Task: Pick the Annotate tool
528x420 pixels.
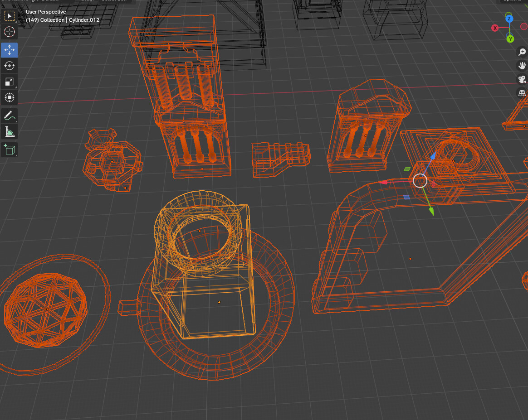Action: pos(9,116)
